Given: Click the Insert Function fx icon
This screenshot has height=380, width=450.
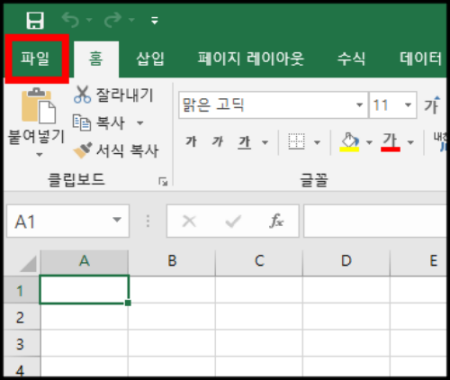Looking at the screenshot, I should (277, 221).
